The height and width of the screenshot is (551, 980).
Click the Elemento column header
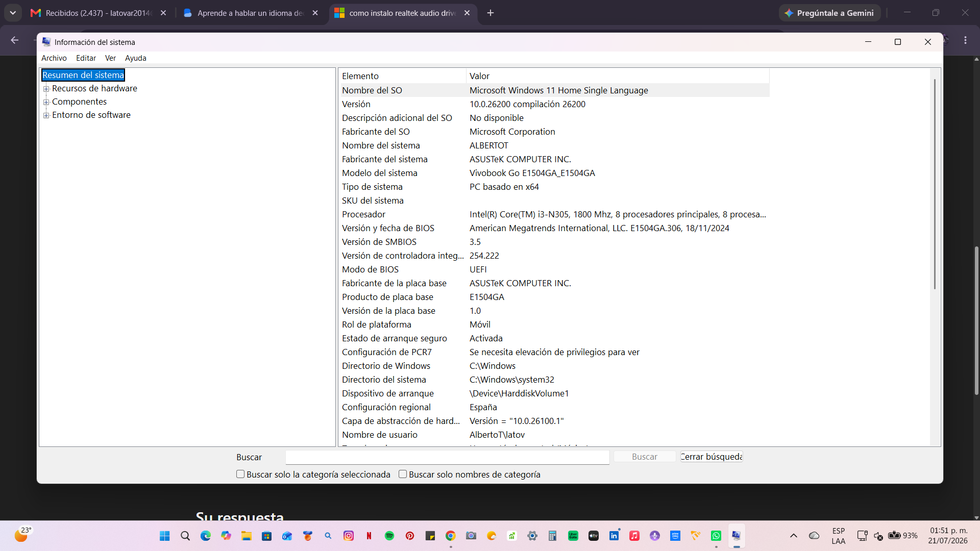[x=403, y=76]
